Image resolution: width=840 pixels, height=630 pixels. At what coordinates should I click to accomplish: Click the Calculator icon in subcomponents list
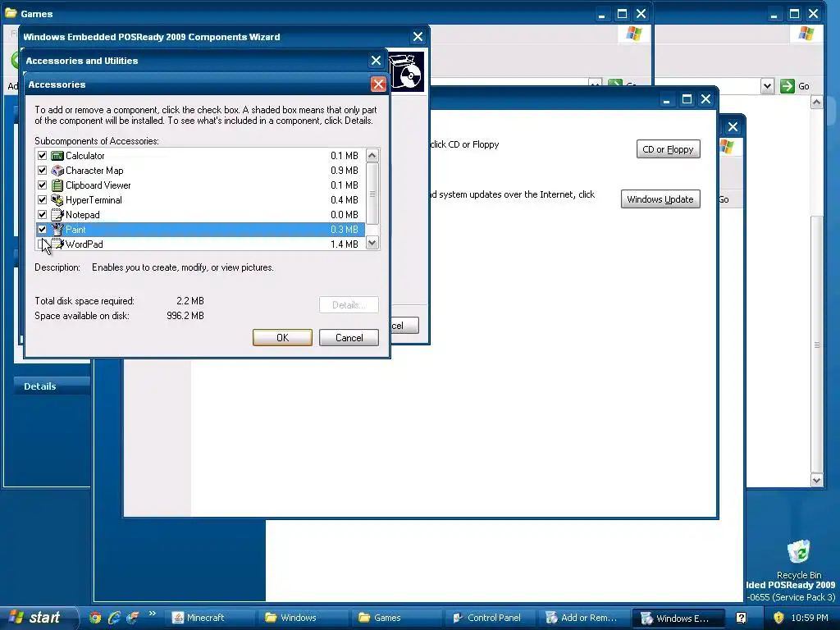[57, 156]
